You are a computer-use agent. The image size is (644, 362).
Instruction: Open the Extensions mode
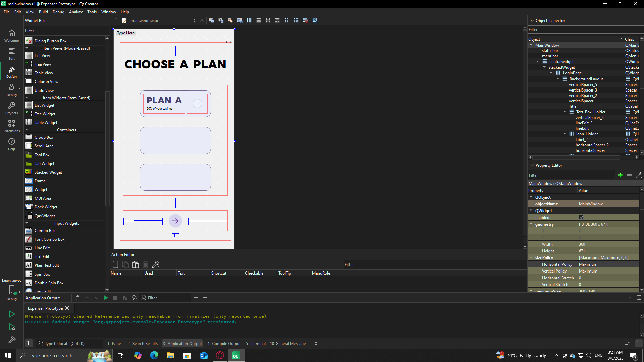click(x=11, y=127)
